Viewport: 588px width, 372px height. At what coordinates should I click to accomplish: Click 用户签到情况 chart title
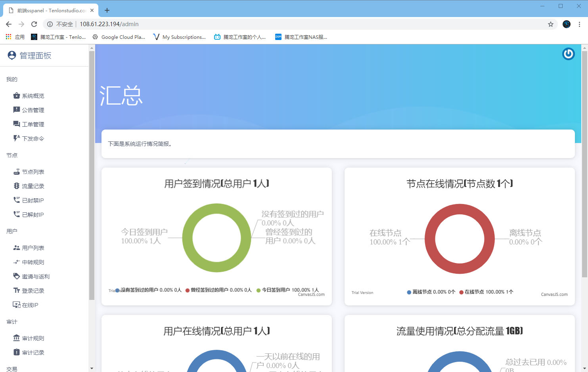(217, 183)
